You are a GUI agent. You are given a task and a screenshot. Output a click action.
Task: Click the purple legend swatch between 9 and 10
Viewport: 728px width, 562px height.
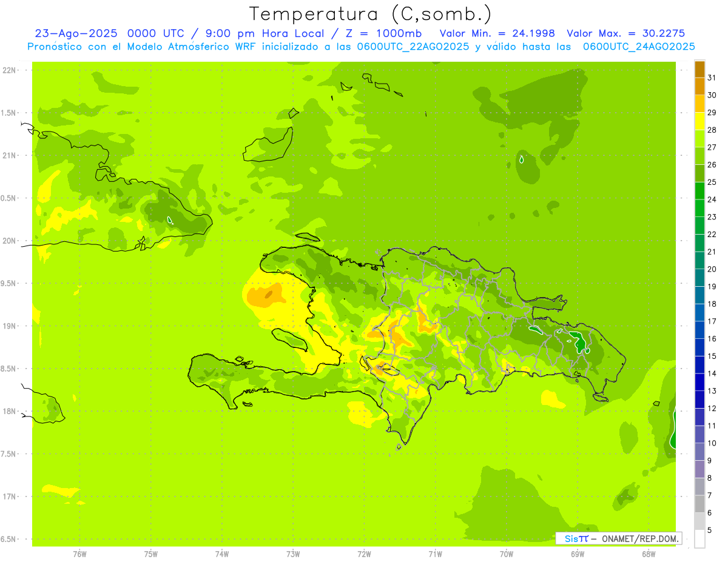pos(699,452)
